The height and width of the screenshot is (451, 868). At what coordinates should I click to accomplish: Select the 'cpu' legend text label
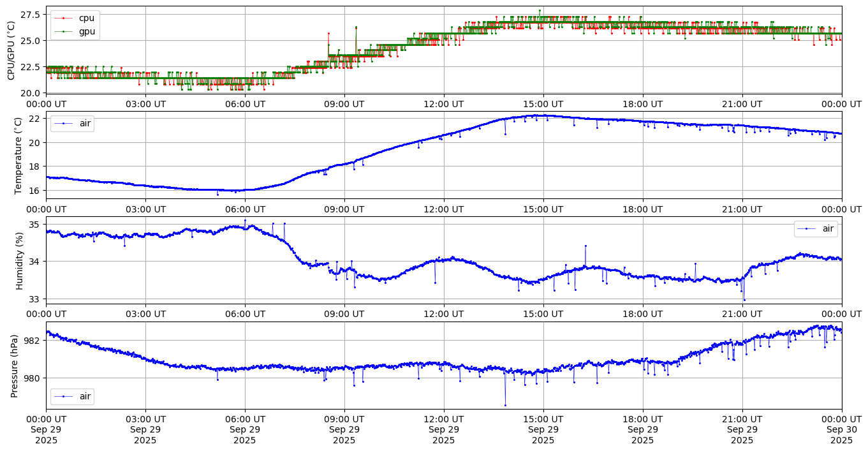point(86,18)
